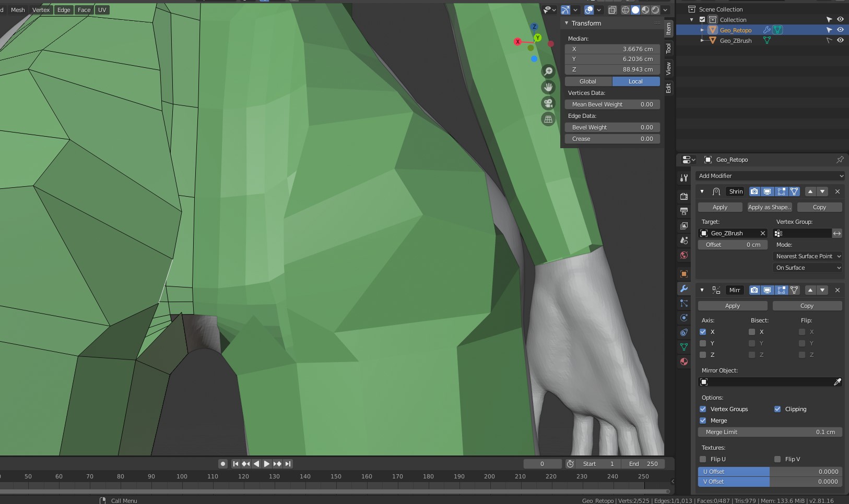Select material preview shading
849x504 pixels.
coord(645,10)
